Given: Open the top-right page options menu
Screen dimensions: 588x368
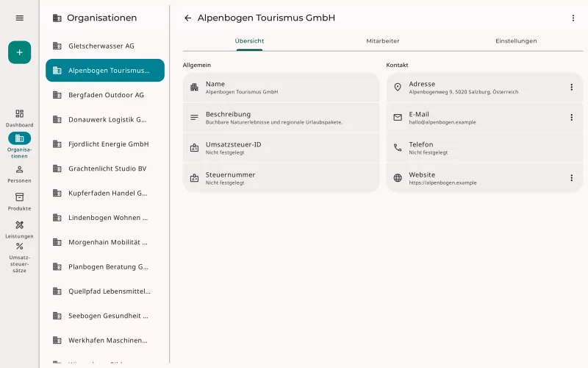Looking at the screenshot, I should pos(573,18).
